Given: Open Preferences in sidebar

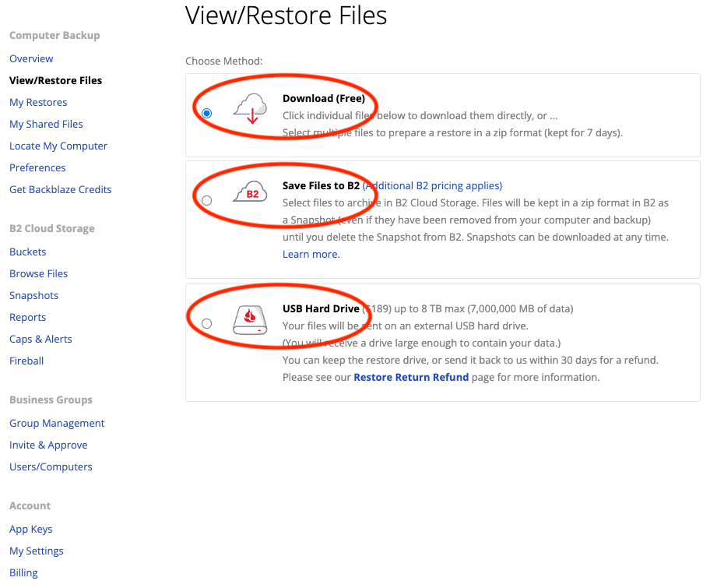Looking at the screenshot, I should pyautogui.click(x=37, y=167).
